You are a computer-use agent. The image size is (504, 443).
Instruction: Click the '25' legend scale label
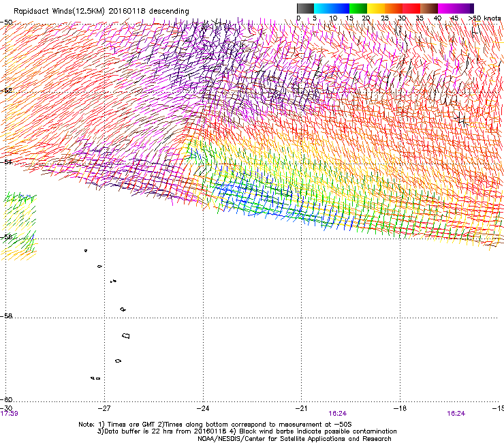point(385,18)
